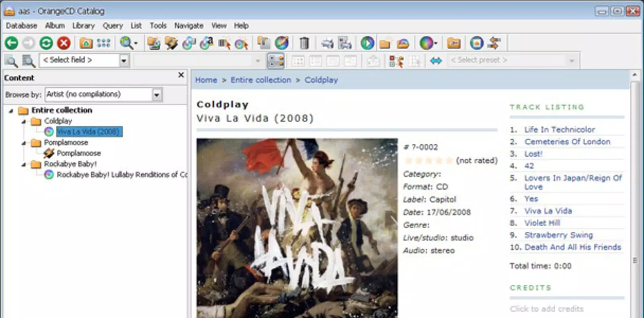
Task: Toggle the tree view layout button
Action: pyautogui.click(x=276, y=61)
